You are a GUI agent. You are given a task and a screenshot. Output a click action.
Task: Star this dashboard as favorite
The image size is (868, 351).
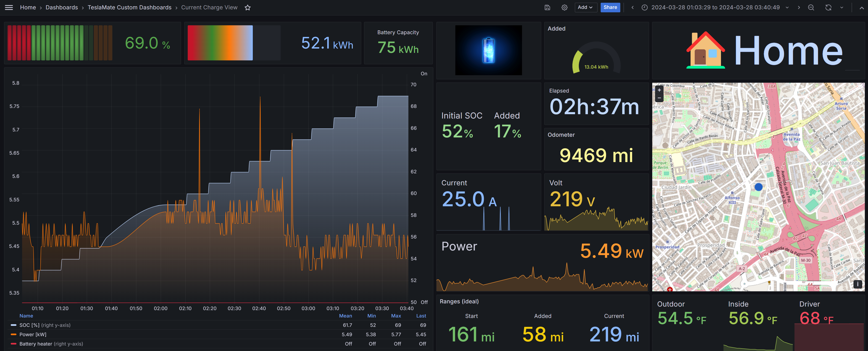point(248,7)
